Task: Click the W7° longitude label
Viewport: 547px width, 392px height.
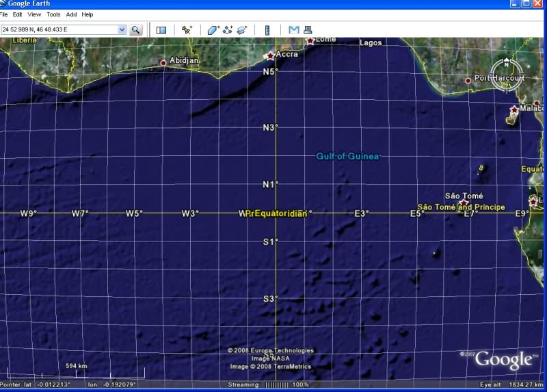Action: pyautogui.click(x=80, y=213)
